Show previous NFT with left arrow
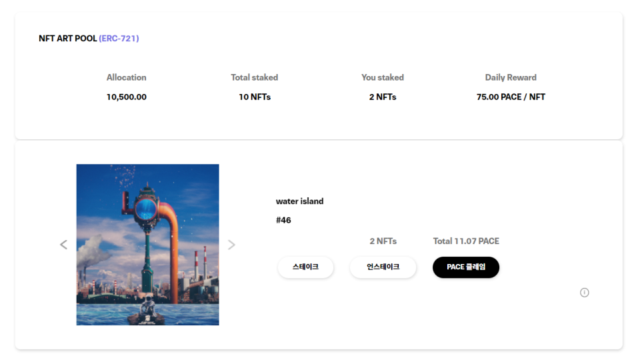644x360 pixels. 63,245
